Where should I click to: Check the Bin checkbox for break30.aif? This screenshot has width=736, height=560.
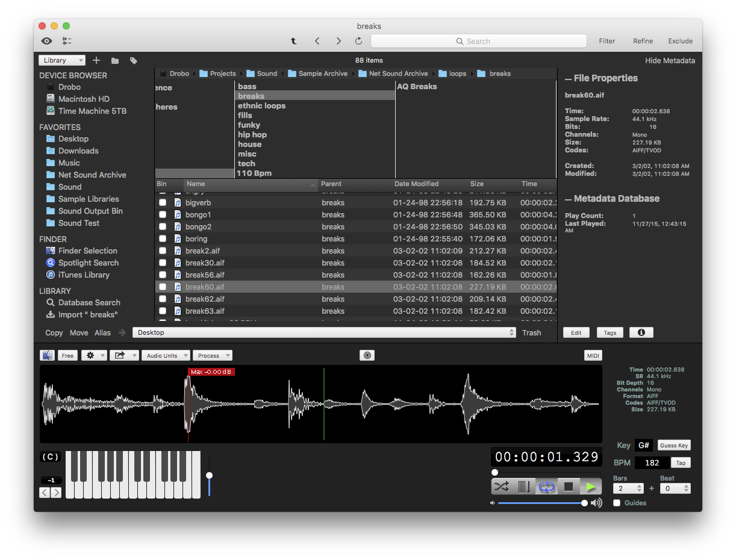click(x=163, y=263)
